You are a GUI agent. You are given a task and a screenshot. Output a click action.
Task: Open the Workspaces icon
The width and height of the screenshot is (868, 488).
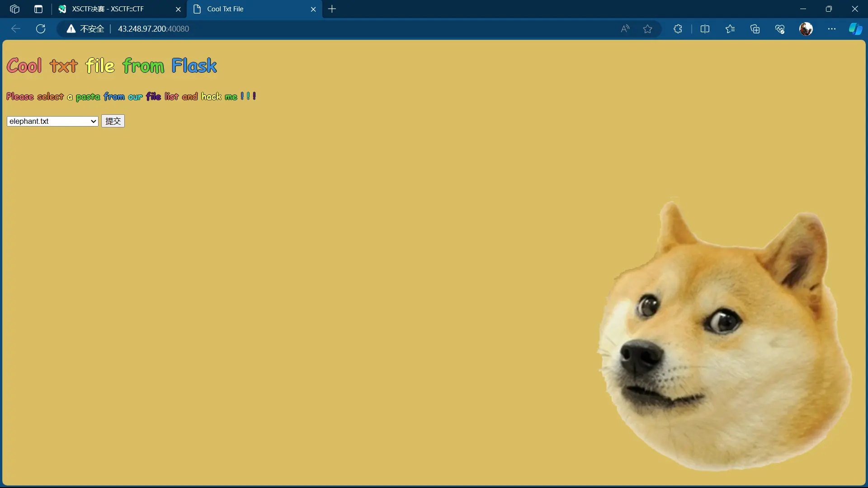coord(14,9)
